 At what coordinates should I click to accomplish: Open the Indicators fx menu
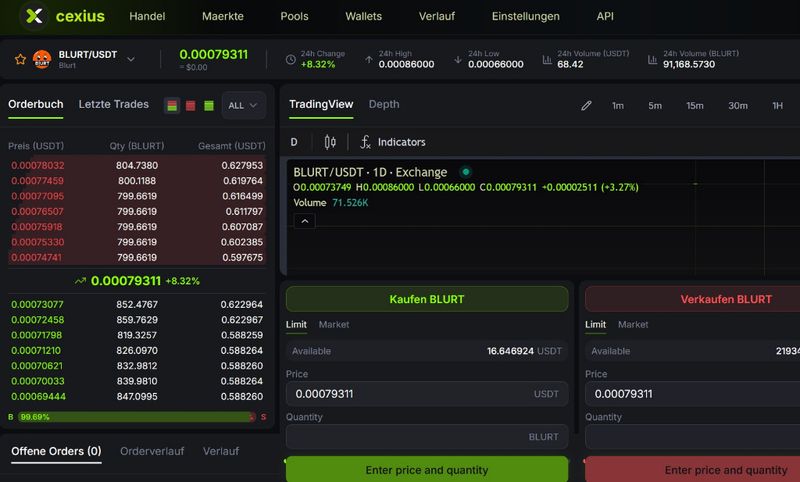click(392, 142)
